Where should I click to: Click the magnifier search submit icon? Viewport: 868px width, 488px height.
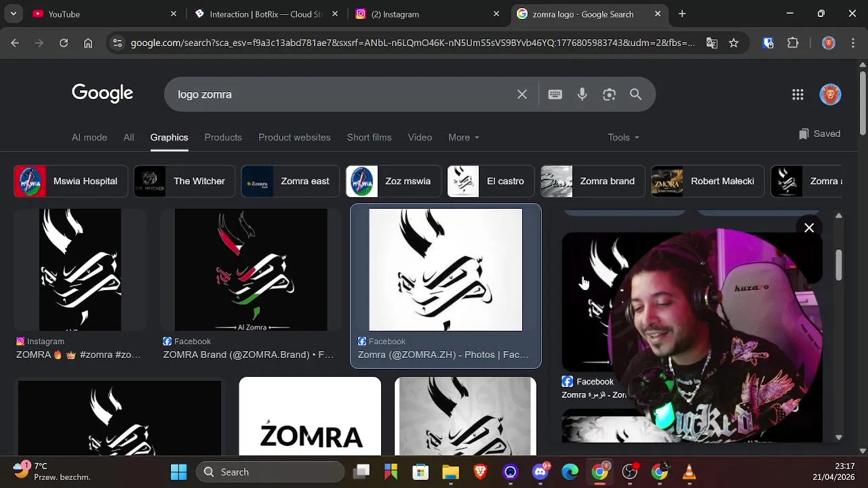[x=635, y=94]
